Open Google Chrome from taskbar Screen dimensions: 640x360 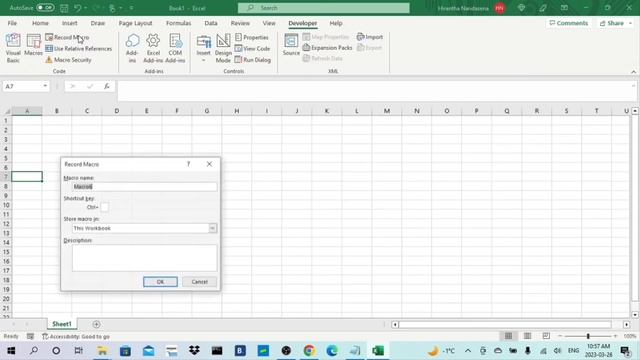[309, 351]
